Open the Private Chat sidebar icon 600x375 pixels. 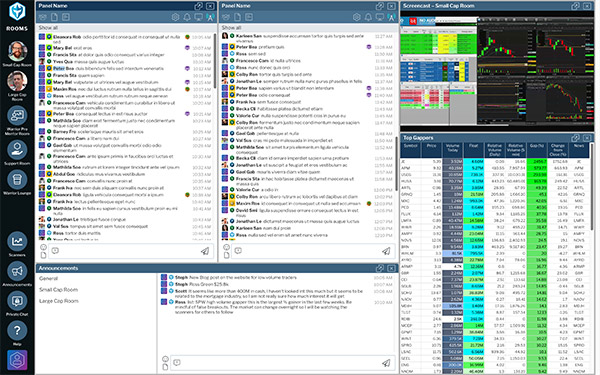click(x=17, y=301)
